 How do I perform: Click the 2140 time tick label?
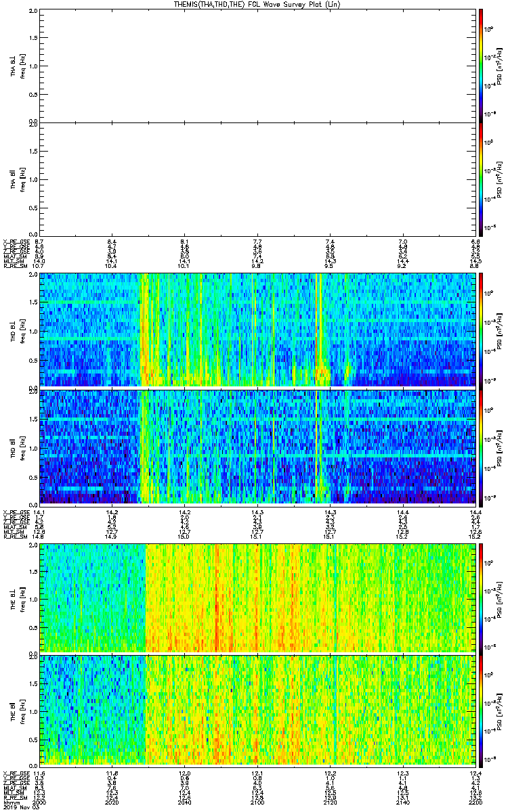[x=402, y=802]
